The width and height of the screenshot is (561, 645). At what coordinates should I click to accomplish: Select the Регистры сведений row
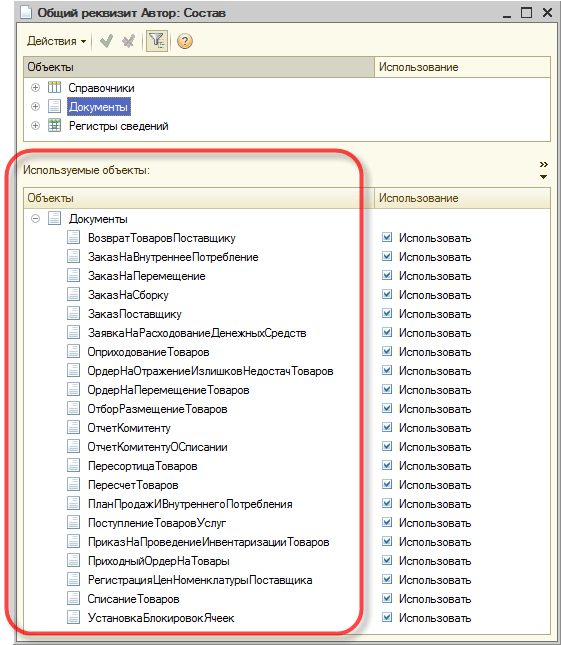click(118, 126)
